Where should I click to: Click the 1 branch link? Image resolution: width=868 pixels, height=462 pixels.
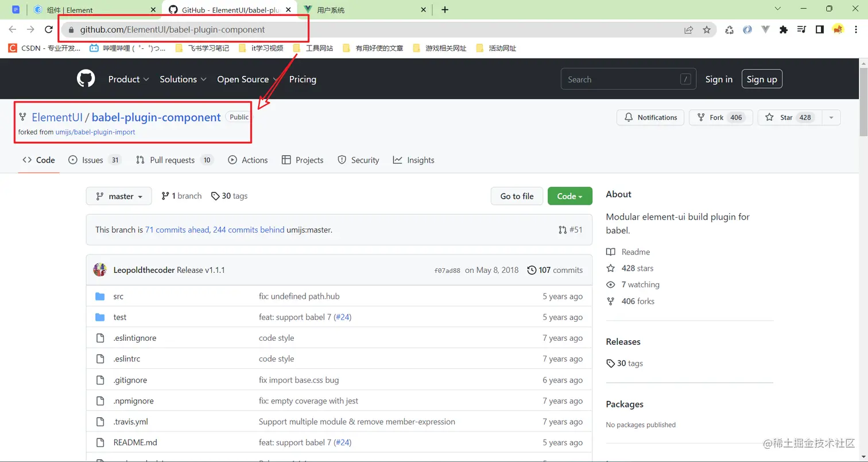181,196
